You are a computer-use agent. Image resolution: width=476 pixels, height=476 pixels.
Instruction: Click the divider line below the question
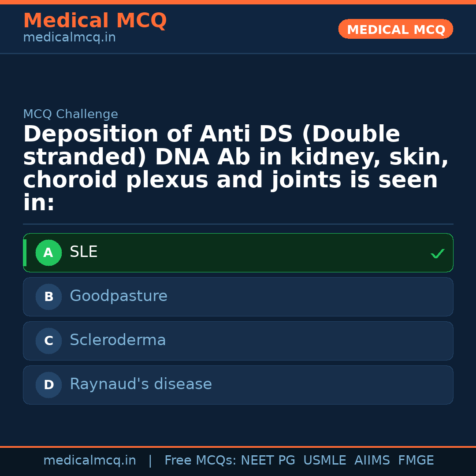pos(238,225)
